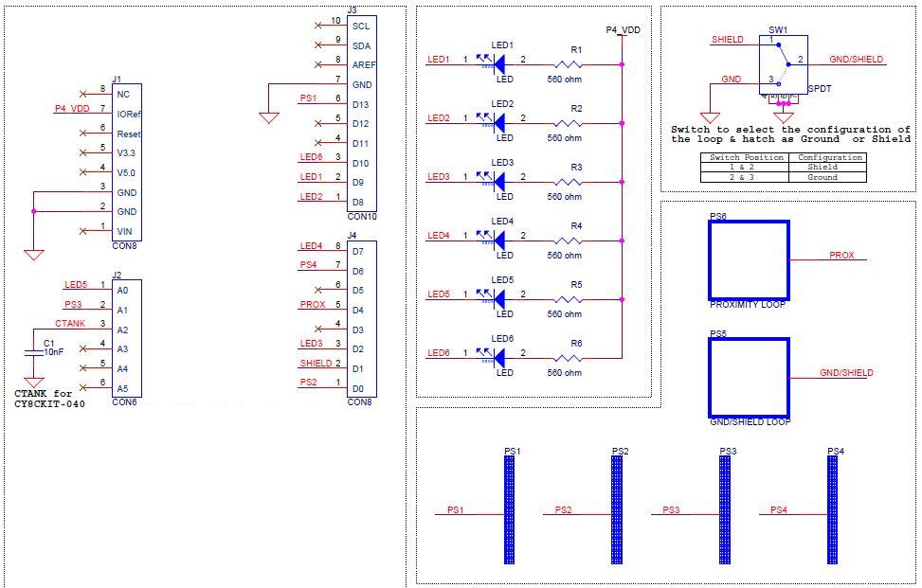Click the CTANK for CY8CKIT-040 text note
Viewport: 922px width, 588px height.
pos(49,398)
